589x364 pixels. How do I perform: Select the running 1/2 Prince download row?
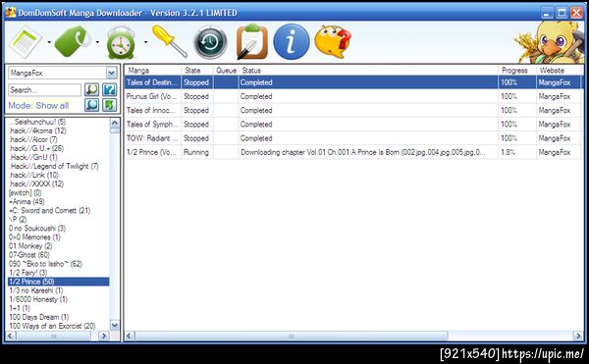(353, 152)
